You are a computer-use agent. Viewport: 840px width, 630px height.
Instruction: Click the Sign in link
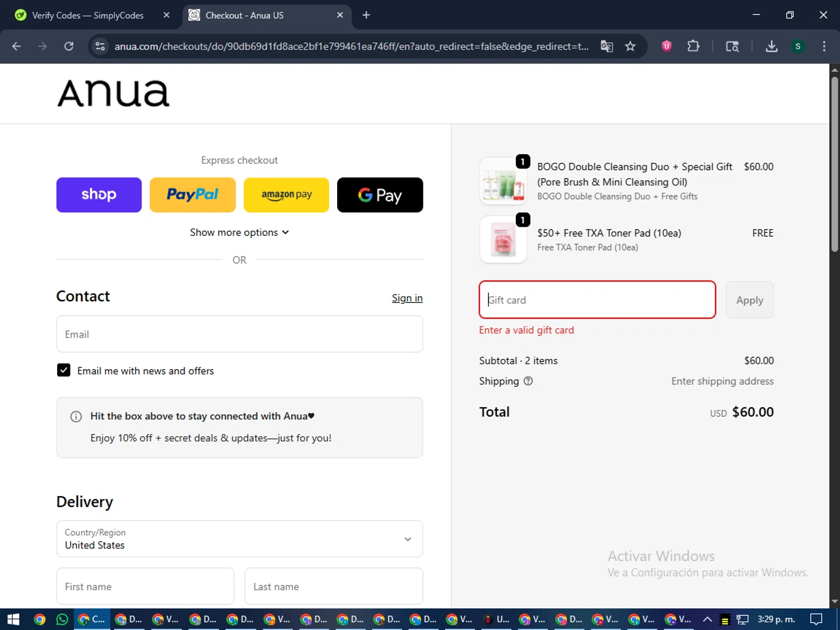[407, 298]
